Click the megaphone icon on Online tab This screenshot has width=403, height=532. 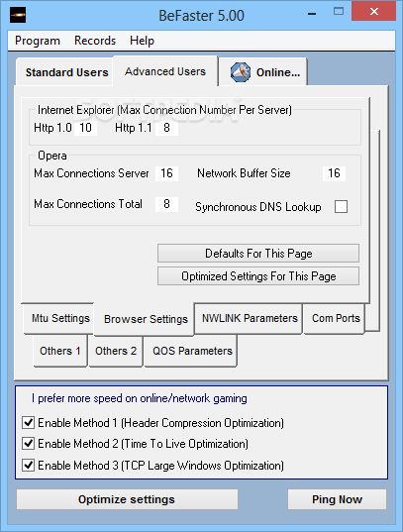241,72
